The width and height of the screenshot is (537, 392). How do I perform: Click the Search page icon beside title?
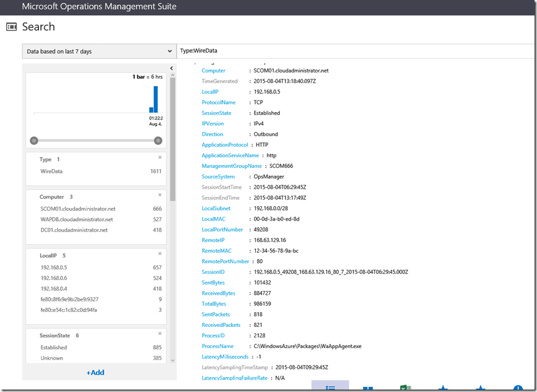pyautogui.click(x=11, y=27)
